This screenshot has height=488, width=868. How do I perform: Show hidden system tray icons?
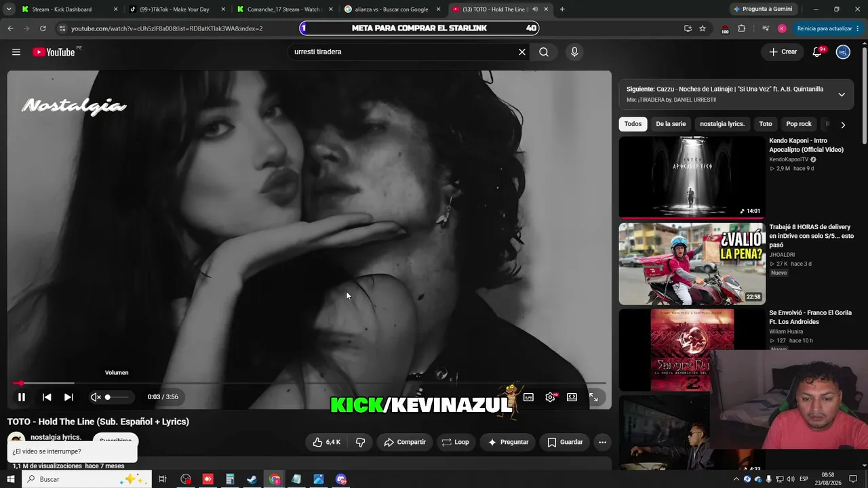(x=736, y=479)
